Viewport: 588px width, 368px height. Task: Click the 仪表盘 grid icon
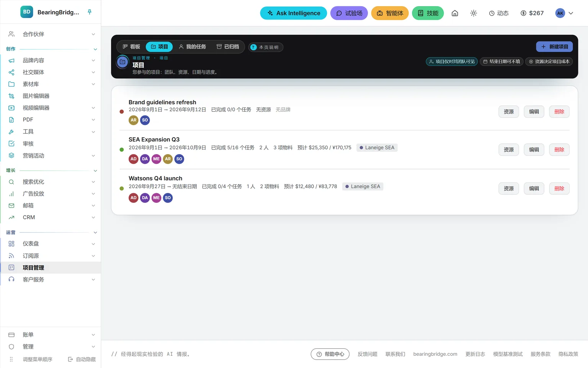(11, 244)
